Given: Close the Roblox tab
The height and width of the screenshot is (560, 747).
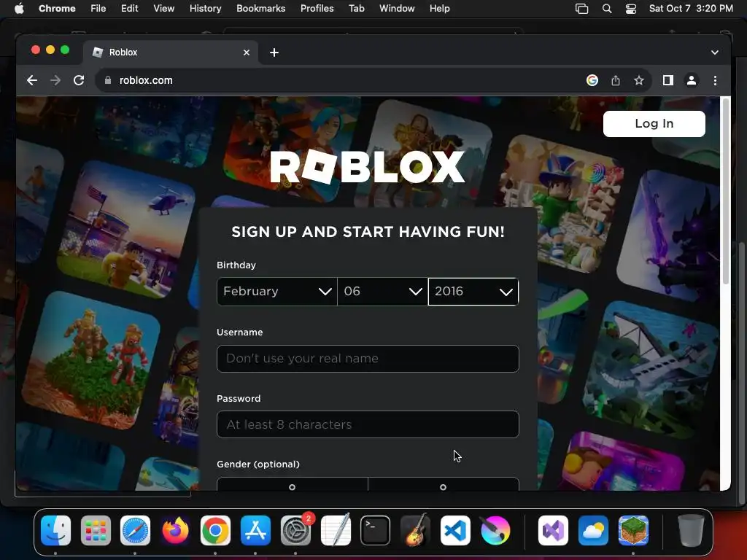Looking at the screenshot, I should tap(247, 52).
